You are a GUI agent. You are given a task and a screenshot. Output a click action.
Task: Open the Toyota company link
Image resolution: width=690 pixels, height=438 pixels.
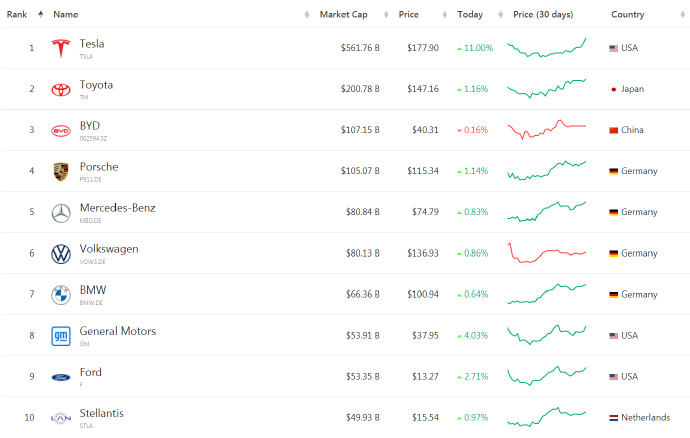coord(96,85)
